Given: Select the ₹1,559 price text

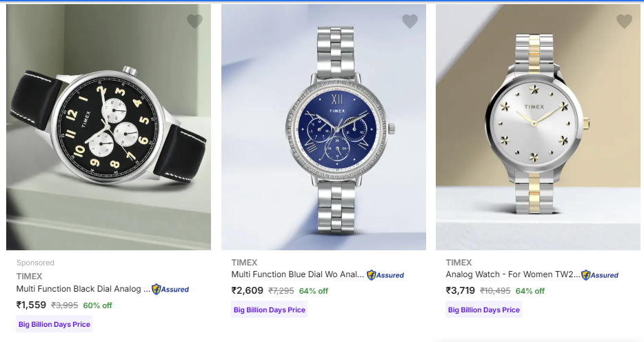Looking at the screenshot, I should pyautogui.click(x=31, y=305).
